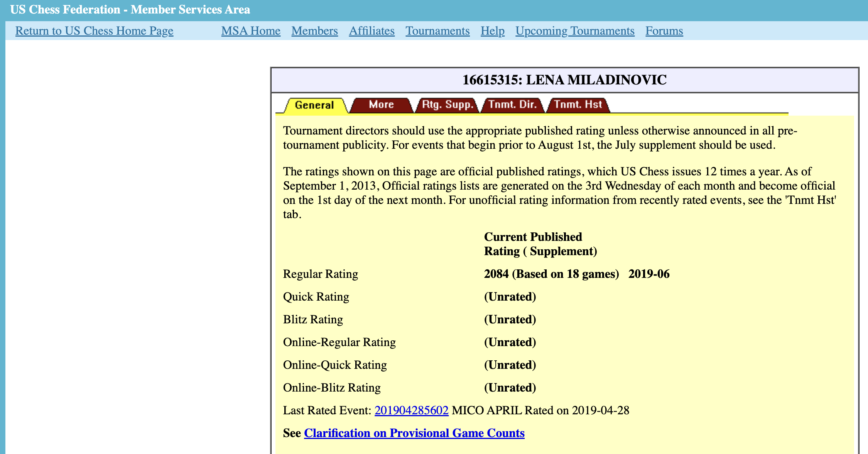The height and width of the screenshot is (454, 868).
Task: Switch to the Tnmt. Dir. tab
Action: (513, 105)
